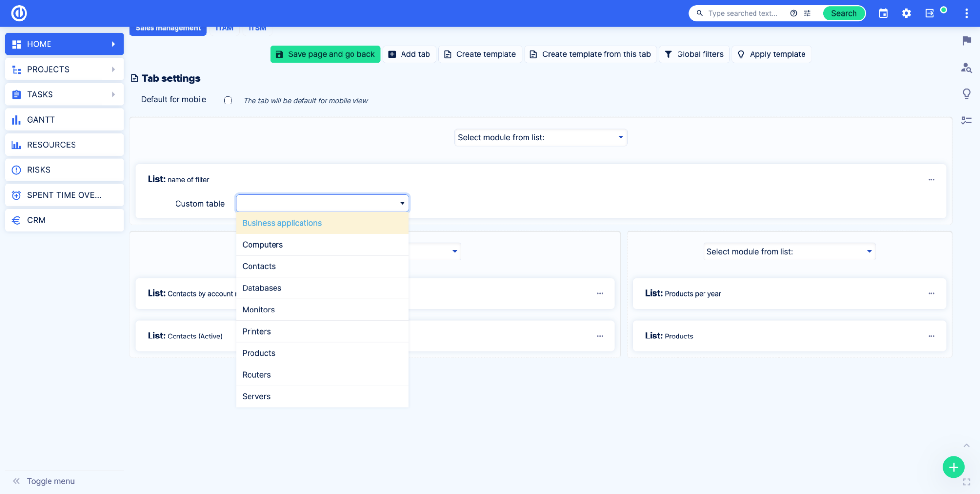This screenshot has width=980, height=494.
Task: Open options for Products per year list
Action: tap(931, 293)
